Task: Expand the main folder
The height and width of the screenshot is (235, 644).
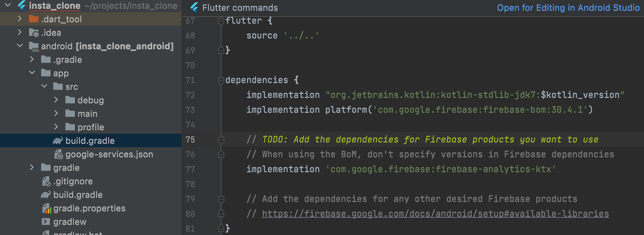Action: [56, 113]
